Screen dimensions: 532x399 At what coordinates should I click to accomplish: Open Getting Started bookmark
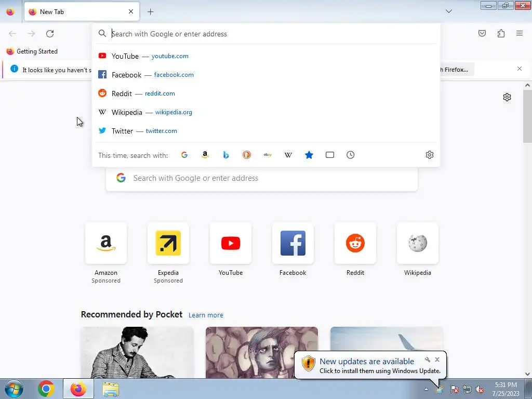[x=32, y=51]
